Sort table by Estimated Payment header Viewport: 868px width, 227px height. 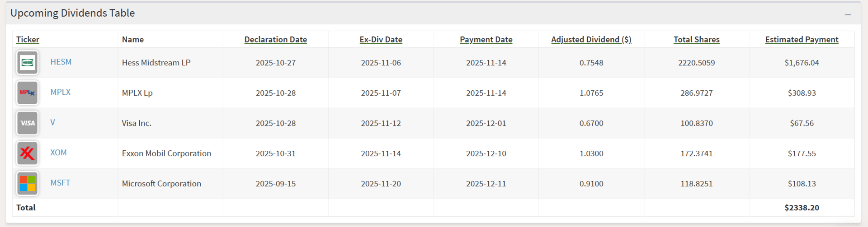[802, 39]
